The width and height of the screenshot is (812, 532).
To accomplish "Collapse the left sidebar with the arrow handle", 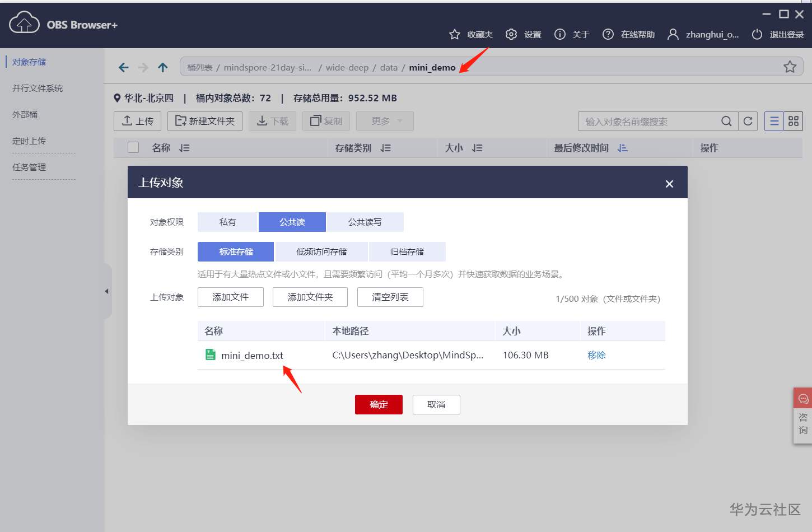I will point(106,291).
